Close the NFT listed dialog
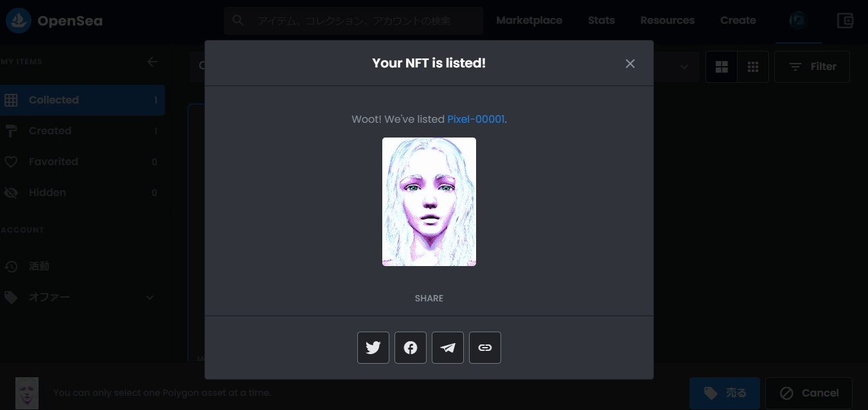Viewport: 868px width, 410px height. tap(630, 64)
